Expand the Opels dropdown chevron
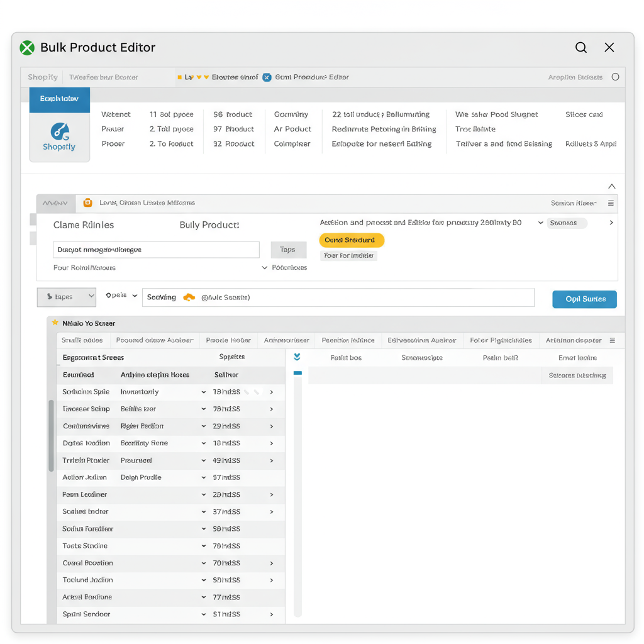 (135, 296)
